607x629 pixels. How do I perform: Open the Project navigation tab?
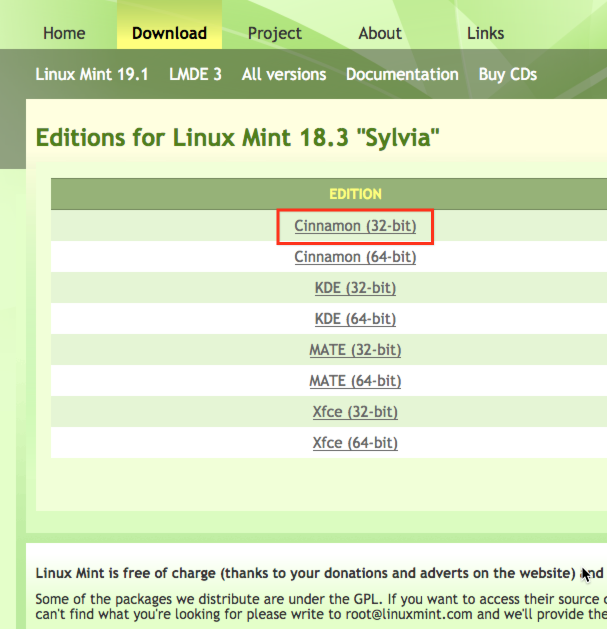pos(274,33)
